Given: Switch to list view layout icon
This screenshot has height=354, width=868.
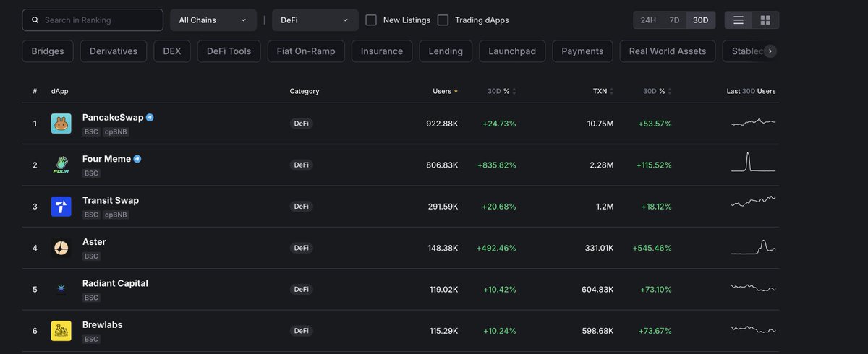Looking at the screenshot, I should point(739,20).
